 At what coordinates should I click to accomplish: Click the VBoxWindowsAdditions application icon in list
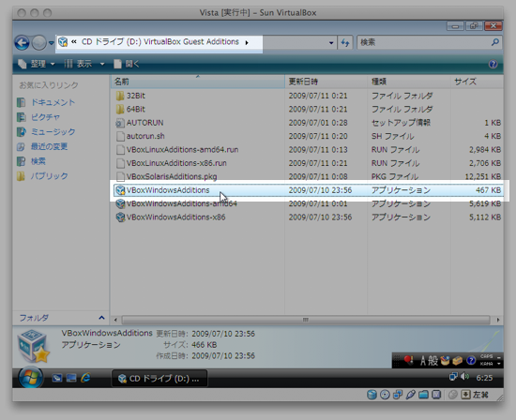coord(120,190)
